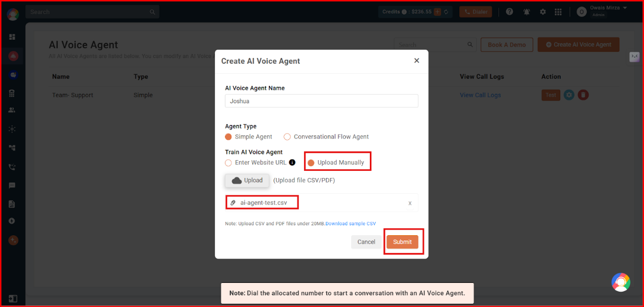The height and width of the screenshot is (307, 644).
Task: Close the Create AI Voice Agent dialog
Action: tap(416, 60)
